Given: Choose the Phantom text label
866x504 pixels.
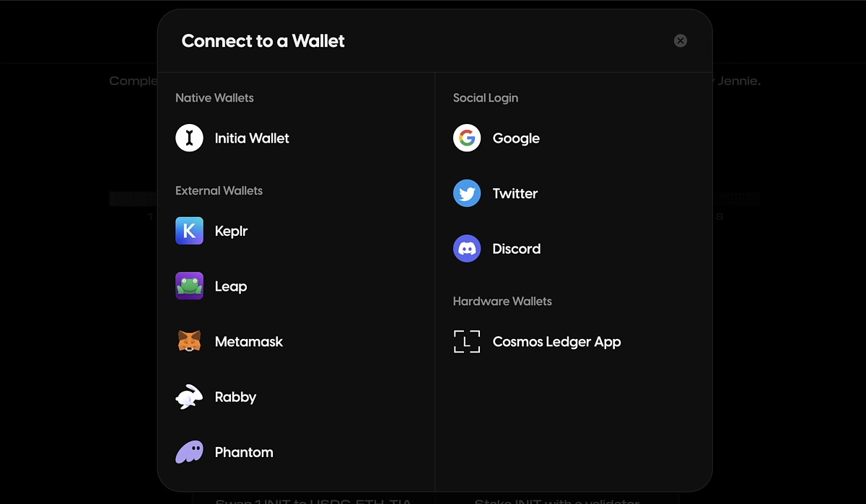Looking at the screenshot, I should point(244,452).
